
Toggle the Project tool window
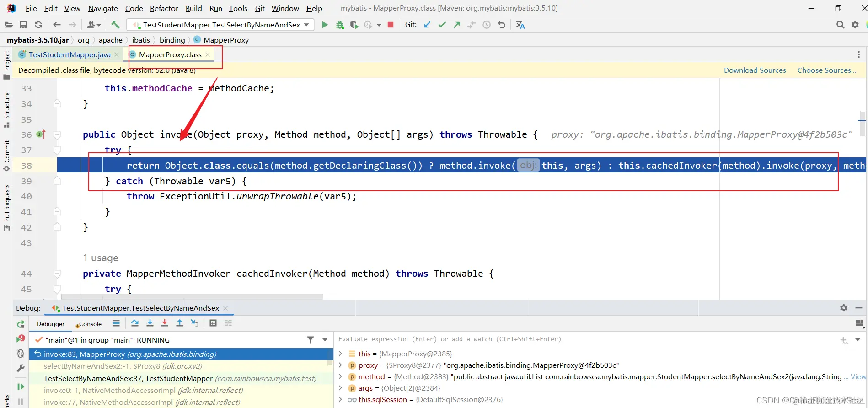pos(6,65)
